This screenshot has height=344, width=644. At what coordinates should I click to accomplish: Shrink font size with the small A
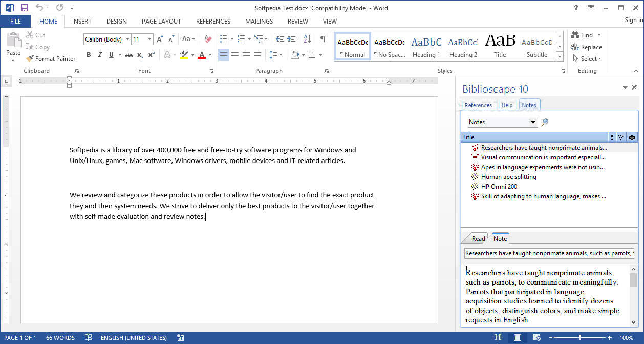[x=170, y=39]
